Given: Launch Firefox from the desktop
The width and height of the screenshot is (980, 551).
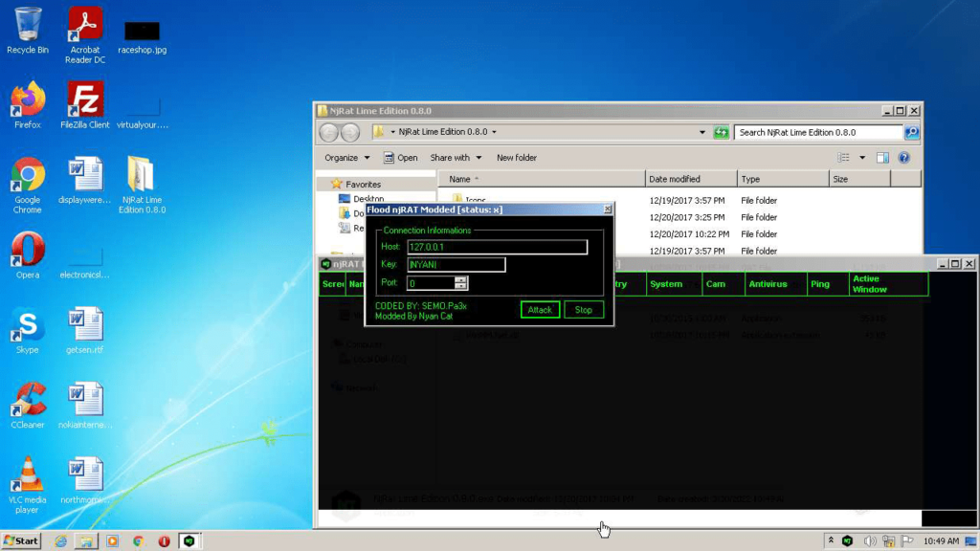Looking at the screenshot, I should 28,105.
